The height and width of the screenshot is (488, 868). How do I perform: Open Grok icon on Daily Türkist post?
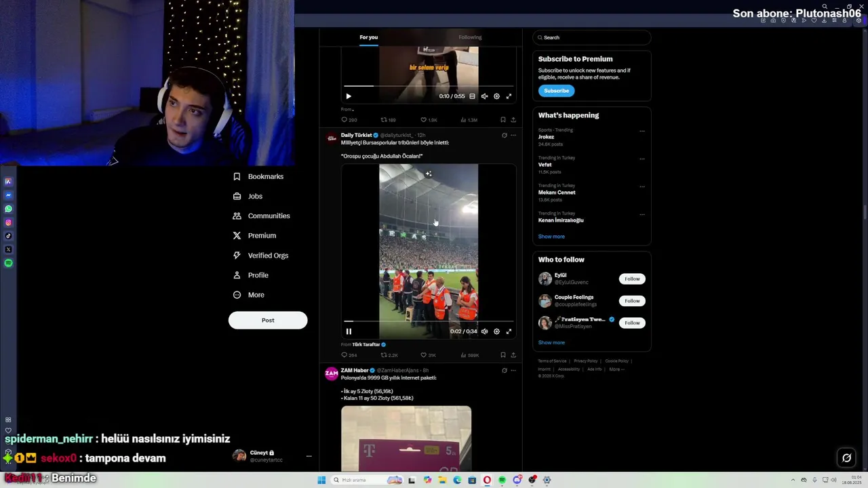click(x=504, y=136)
